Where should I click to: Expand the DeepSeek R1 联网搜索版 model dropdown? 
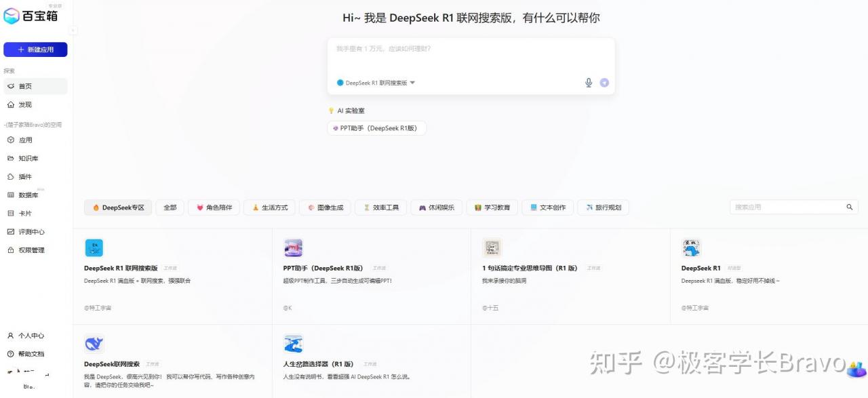pos(376,83)
